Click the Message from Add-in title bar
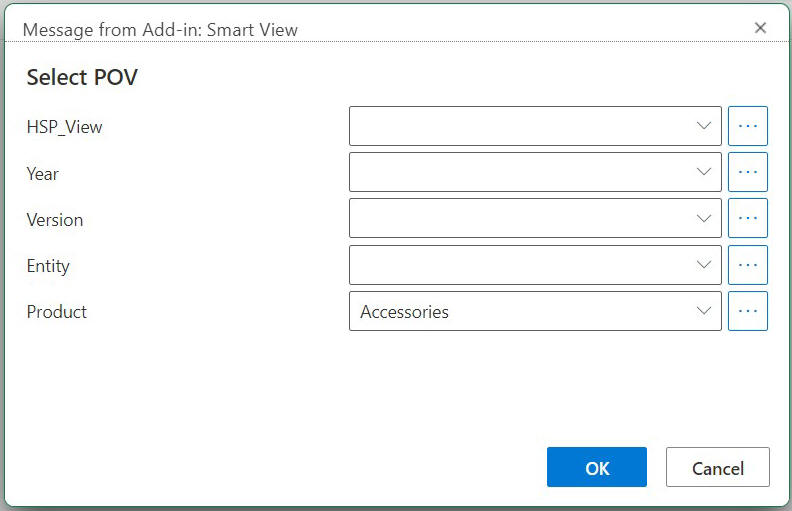 (160, 29)
